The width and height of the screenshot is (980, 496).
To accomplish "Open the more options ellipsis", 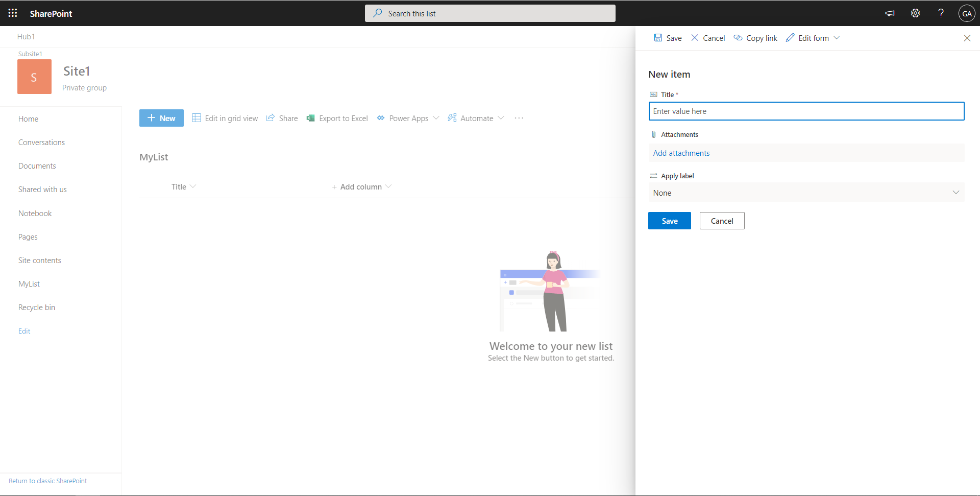I will tap(519, 118).
